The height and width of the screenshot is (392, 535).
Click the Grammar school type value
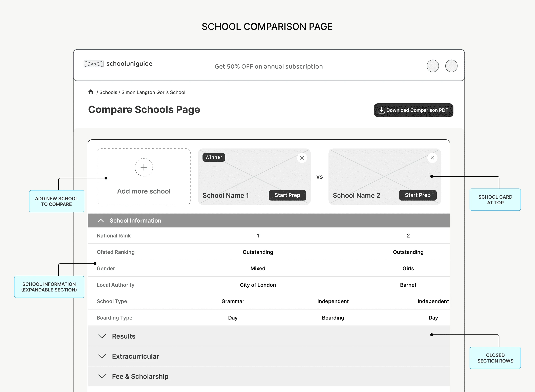233,301
